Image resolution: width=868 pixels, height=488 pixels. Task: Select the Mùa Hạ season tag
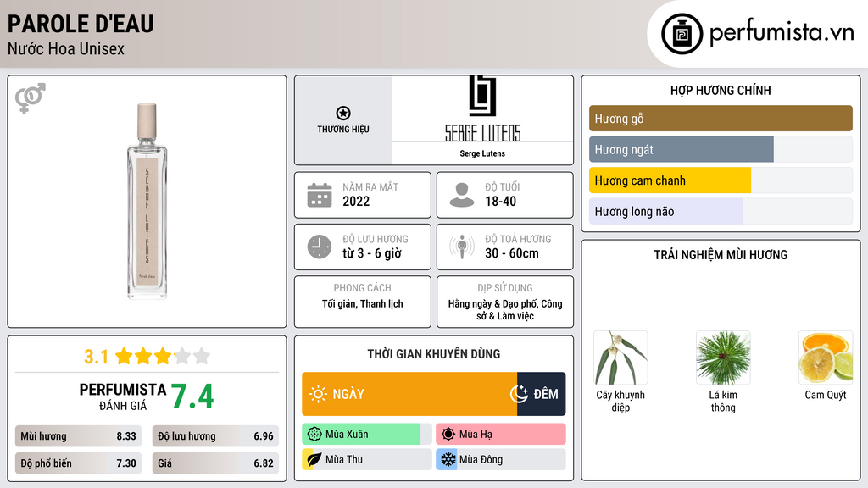pyautogui.click(x=500, y=435)
